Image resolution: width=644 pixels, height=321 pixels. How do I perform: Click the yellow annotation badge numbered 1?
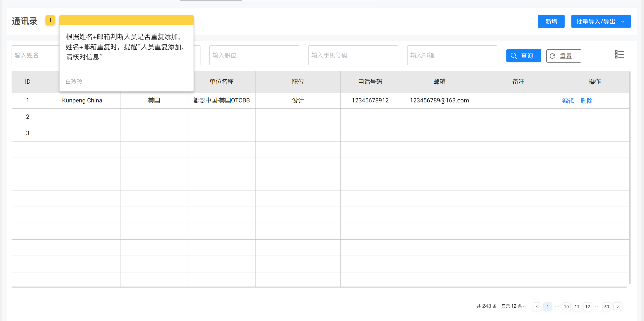tap(50, 20)
